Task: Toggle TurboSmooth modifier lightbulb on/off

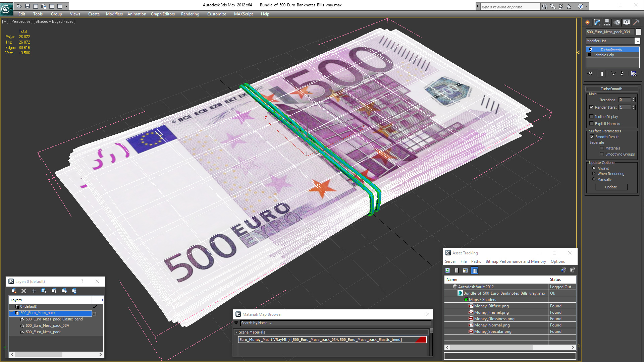Action: (591, 50)
